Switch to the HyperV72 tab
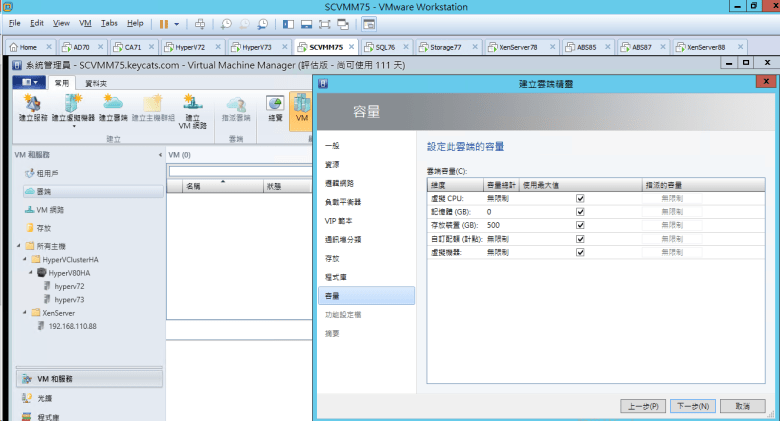The height and width of the screenshot is (421, 780). coord(183,47)
